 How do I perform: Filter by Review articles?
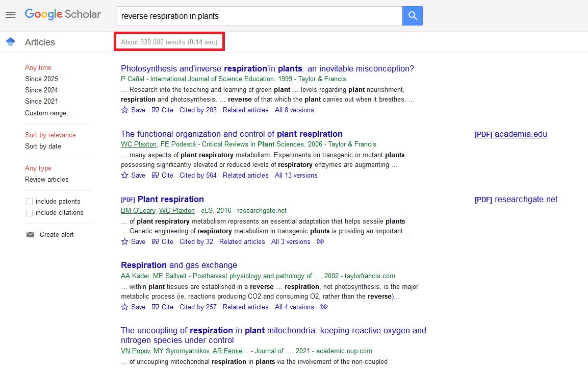point(46,179)
